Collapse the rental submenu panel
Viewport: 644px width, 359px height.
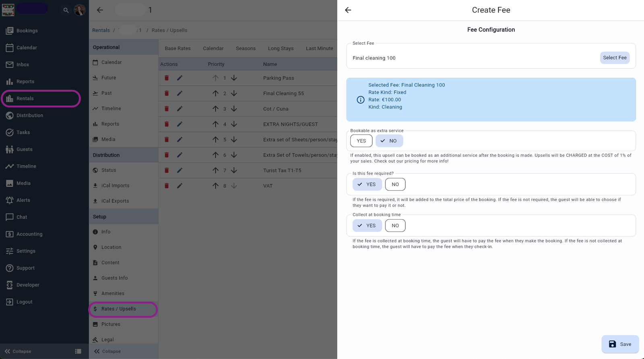tap(107, 351)
